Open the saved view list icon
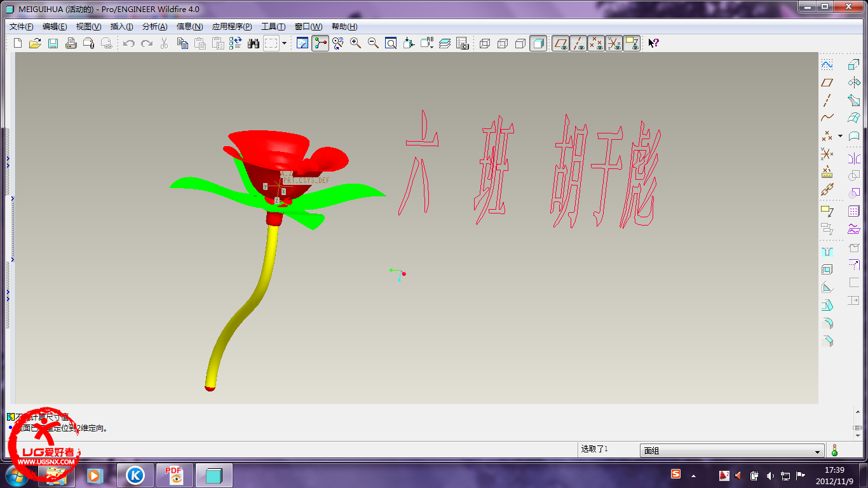The height and width of the screenshot is (488, 868). click(x=427, y=43)
